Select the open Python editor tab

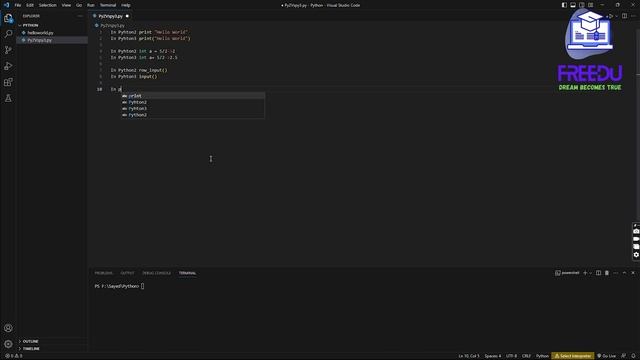coord(110,16)
